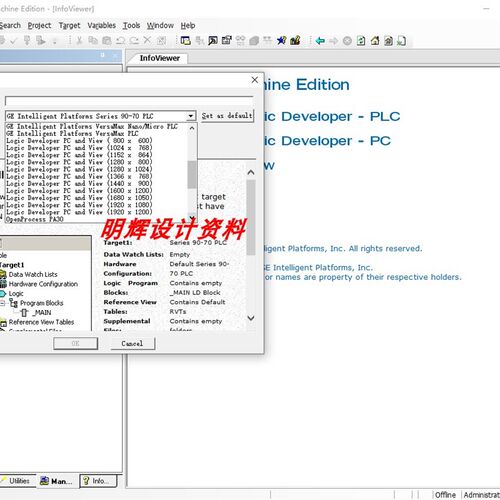Viewport: 500px width, 500px height.
Task: Open the Window menu
Action: pos(160,25)
